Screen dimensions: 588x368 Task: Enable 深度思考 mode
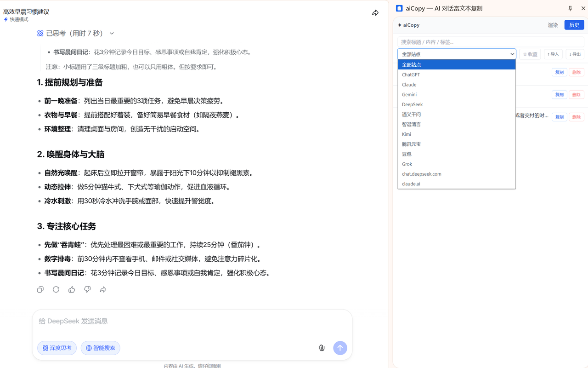coord(57,348)
